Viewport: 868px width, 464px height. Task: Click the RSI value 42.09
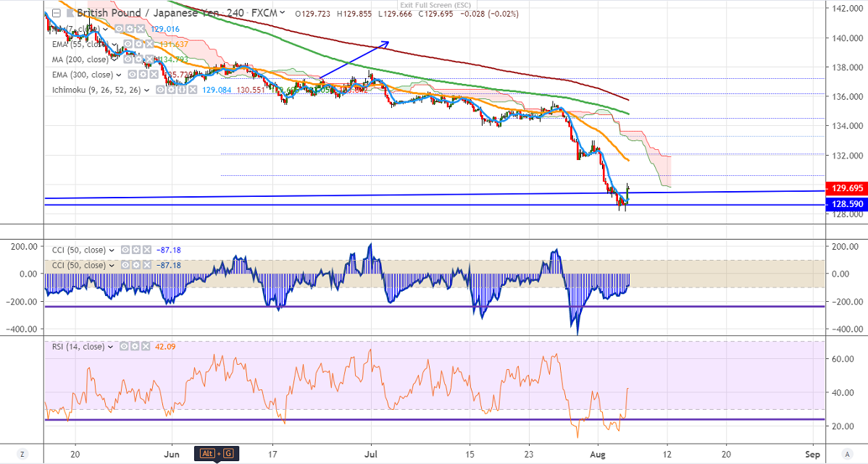pyautogui.click(x=165, y=347)
